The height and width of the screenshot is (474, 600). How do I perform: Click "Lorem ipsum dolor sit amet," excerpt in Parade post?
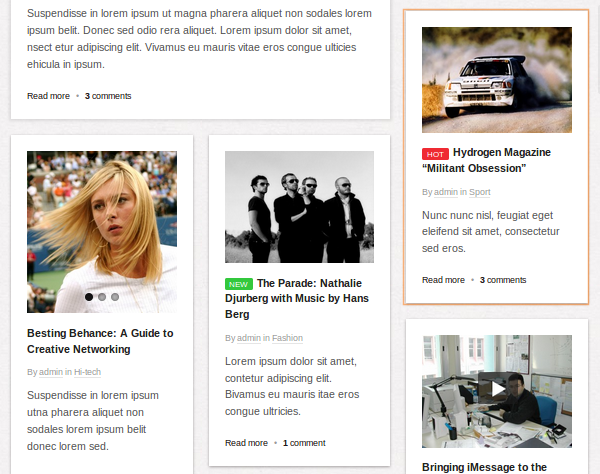pos(291,362)
